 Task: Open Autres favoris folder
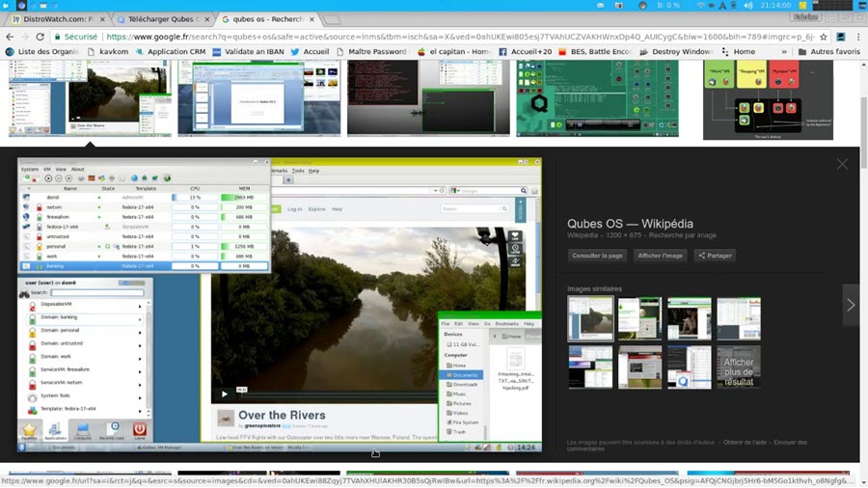click(x=828, y=51)
